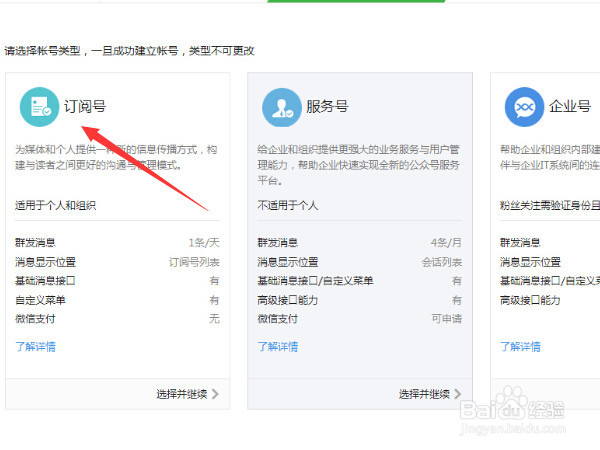Click the 订阅号列表 value

[194, 262]
